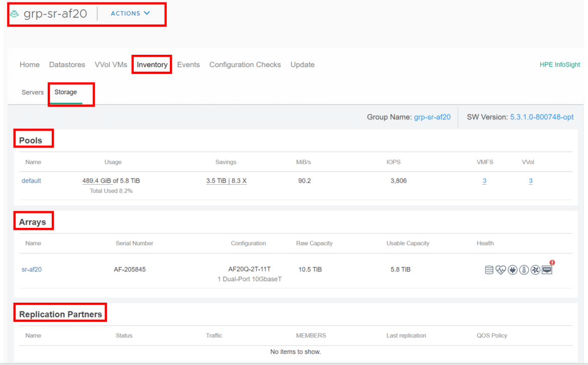The image size is (588, 365).
Task: Click the 489.4 GiB usage value
Action: 97,181
